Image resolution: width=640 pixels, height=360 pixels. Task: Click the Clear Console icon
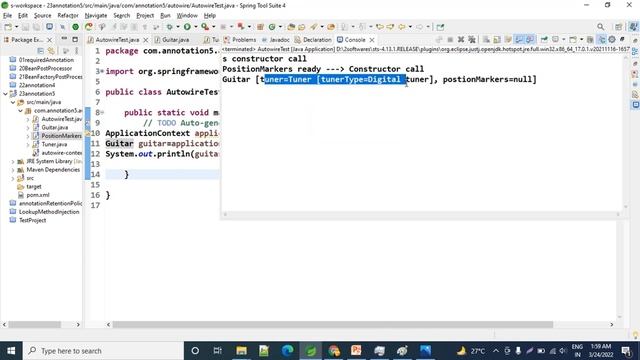click(486, 40)
